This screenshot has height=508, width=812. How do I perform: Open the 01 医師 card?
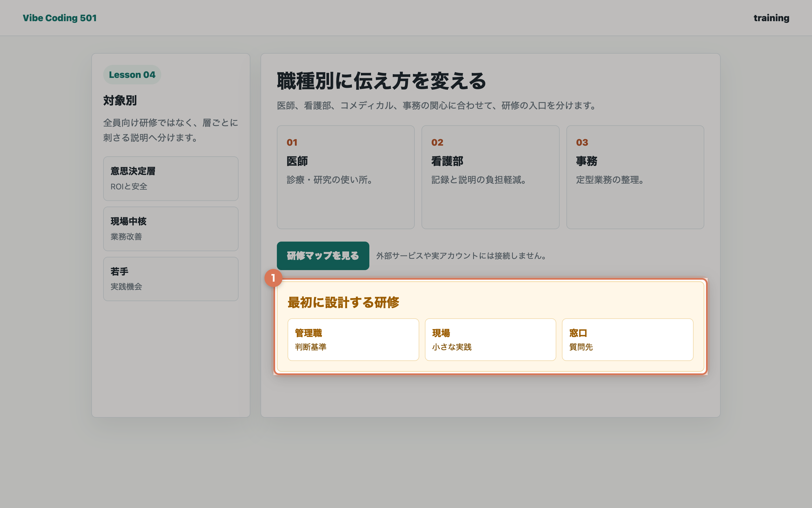pos(346,177)
